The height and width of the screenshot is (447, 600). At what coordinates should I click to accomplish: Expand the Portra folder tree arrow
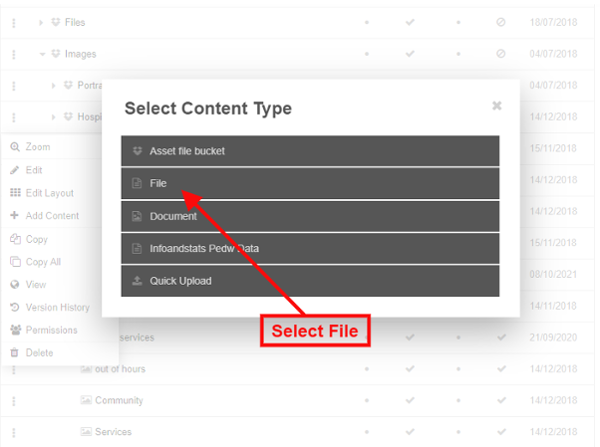54,85
